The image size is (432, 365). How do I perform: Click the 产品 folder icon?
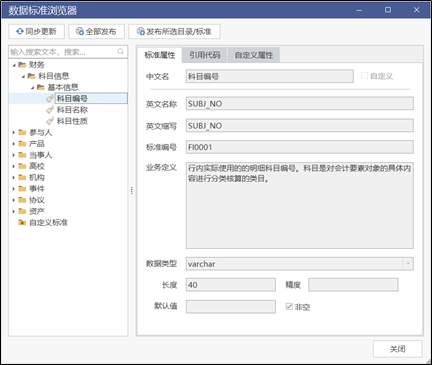pos(22,144)
